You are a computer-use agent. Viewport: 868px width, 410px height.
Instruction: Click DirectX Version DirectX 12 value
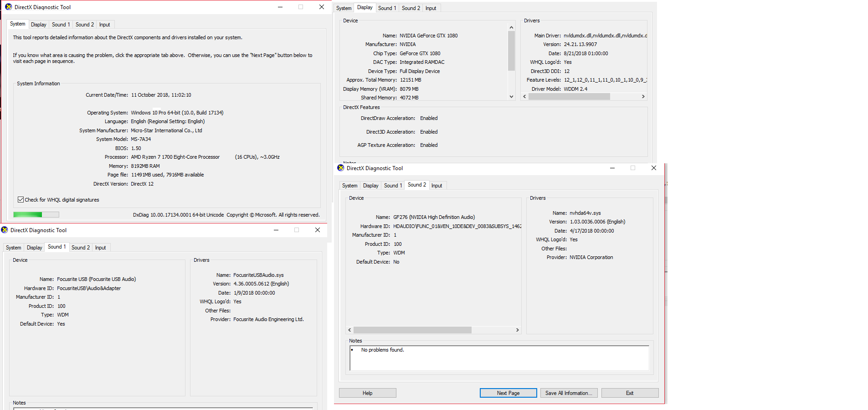pos(142,184)
